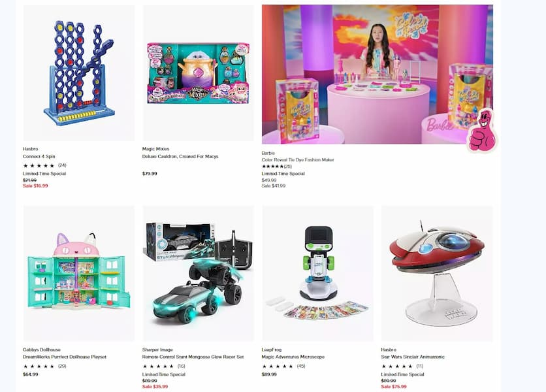Open Color Reveal Tie Dye Fashion Maker link
Image resolution: width=546 pixels, height=392 pixels.
click(298, 159)
